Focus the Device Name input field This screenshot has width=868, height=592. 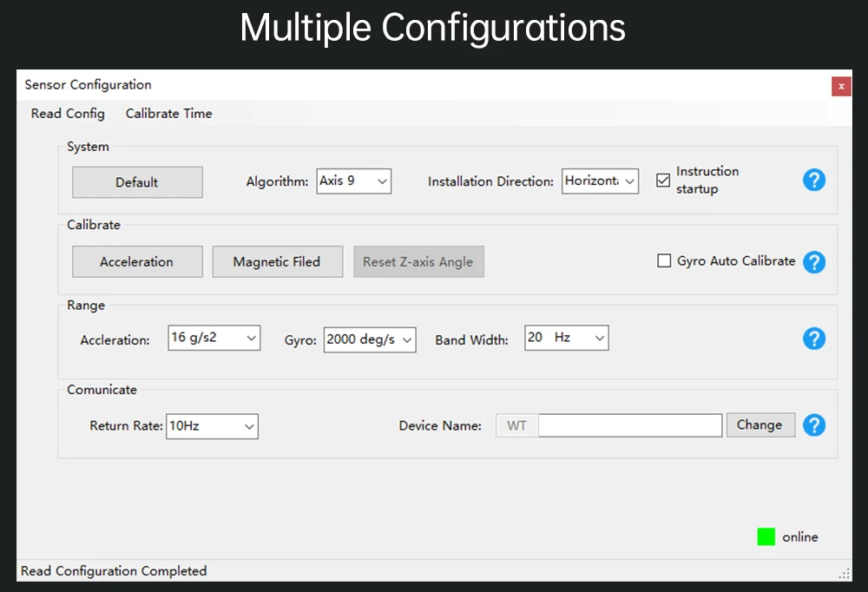[x=630, y=425]
